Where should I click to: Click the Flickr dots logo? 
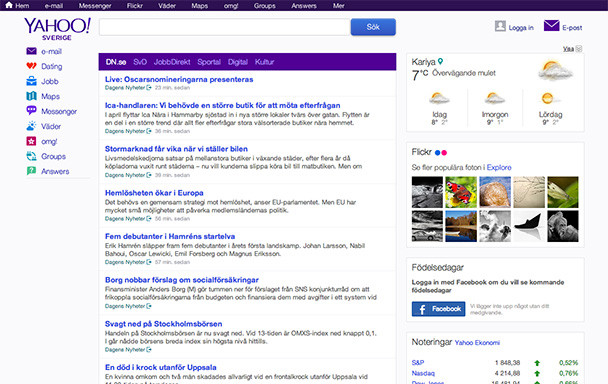pyautogui.click(x=441, y=152)
